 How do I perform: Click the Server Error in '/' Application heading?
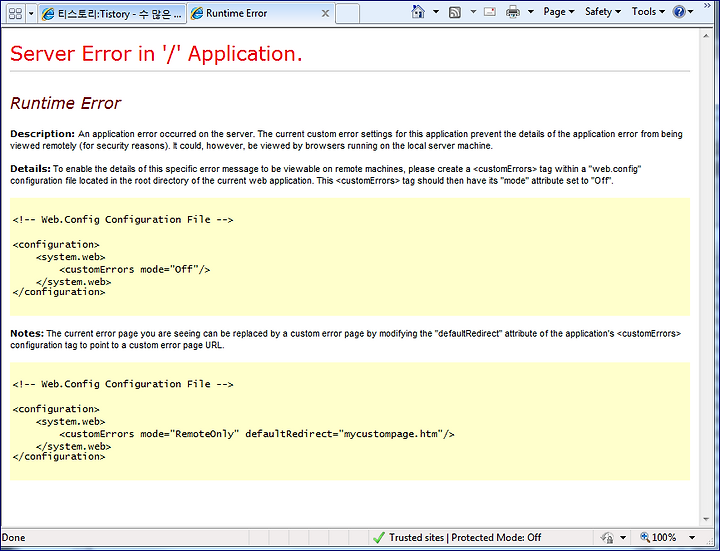coord(156,54)
